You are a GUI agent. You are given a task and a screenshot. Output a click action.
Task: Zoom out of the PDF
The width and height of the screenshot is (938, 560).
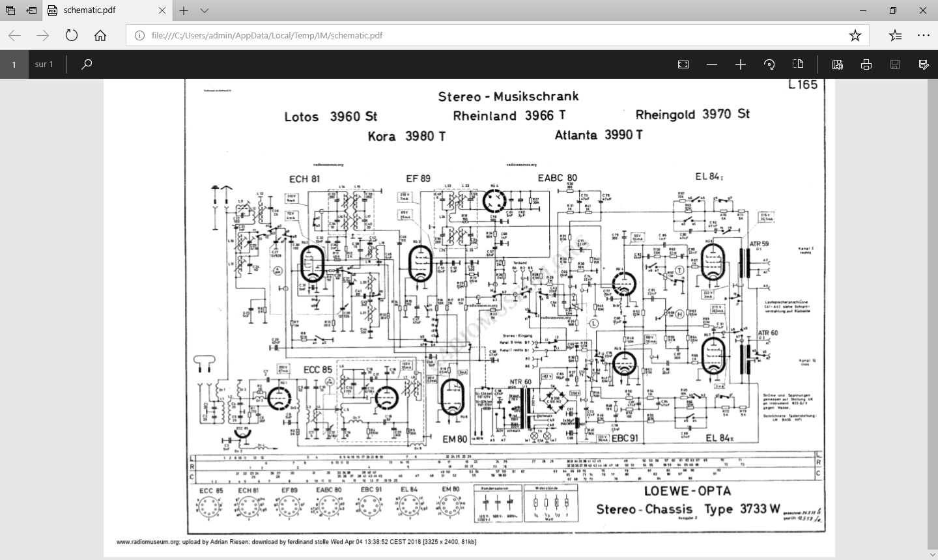click(712, 64)
